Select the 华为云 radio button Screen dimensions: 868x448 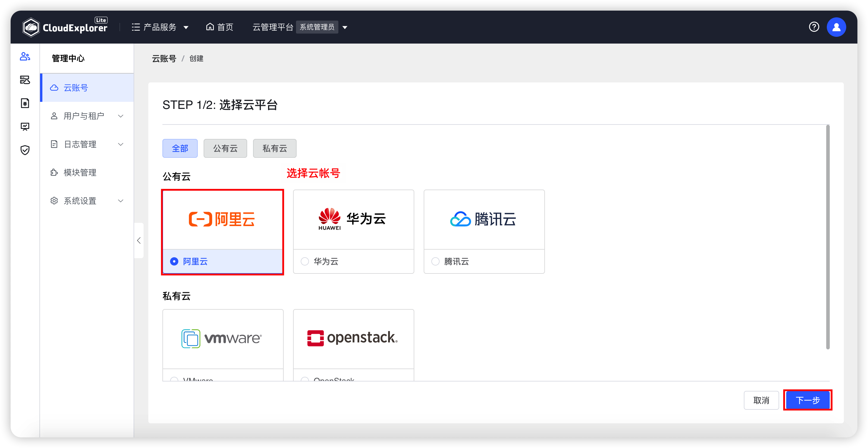pyautogui.click(x=305, y=262)
